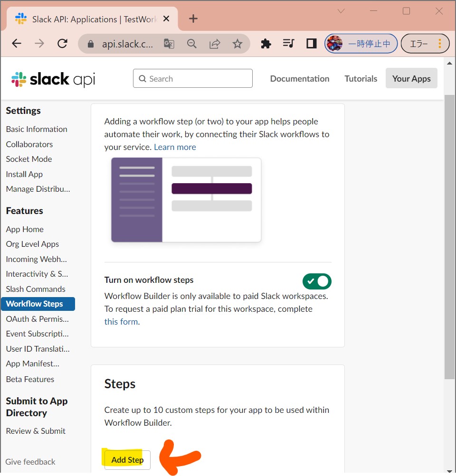Click the share page icon

pos(215,44)
